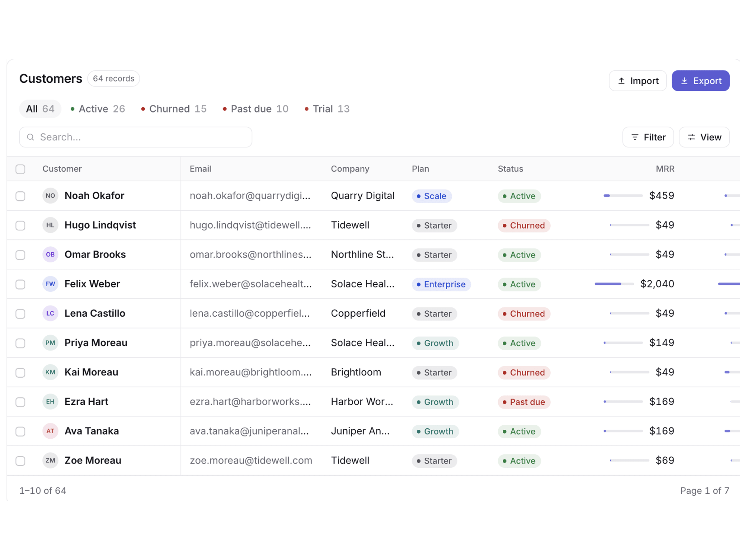This screenshot has width=747, height=560.
Task: Open the Filter options
Action: (648, 137)
